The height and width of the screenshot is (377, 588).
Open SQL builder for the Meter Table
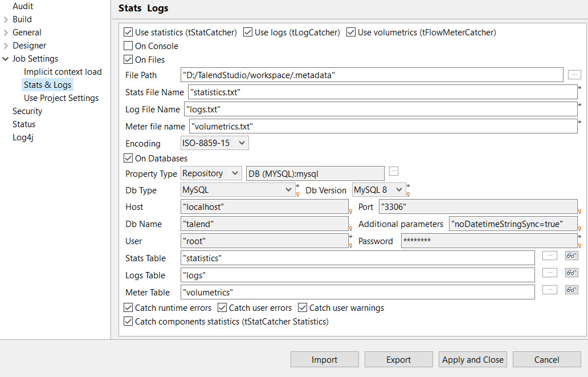tap(571, 290)
